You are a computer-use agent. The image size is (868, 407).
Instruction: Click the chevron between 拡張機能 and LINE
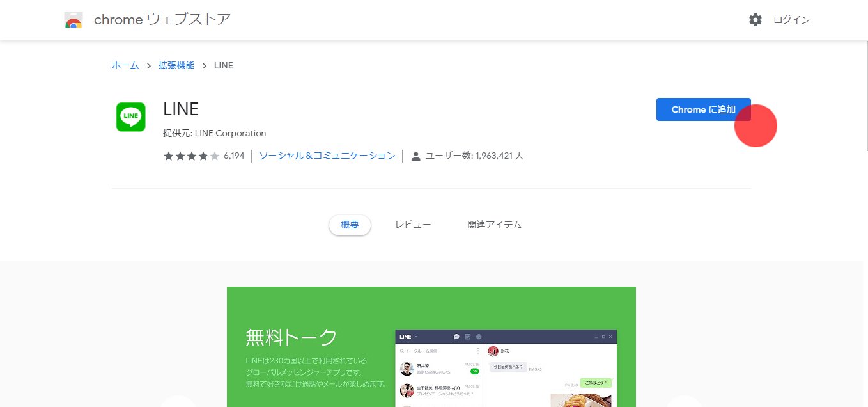[204, 65]
